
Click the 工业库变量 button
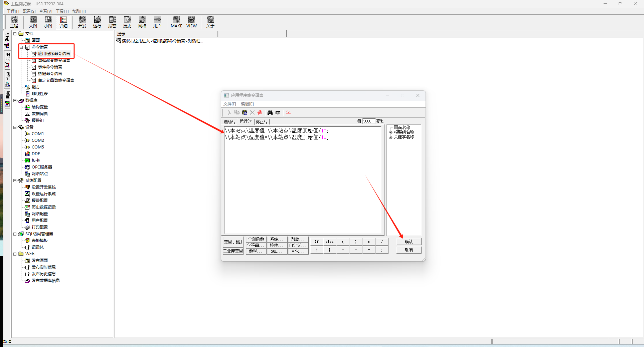coord(233,251)
